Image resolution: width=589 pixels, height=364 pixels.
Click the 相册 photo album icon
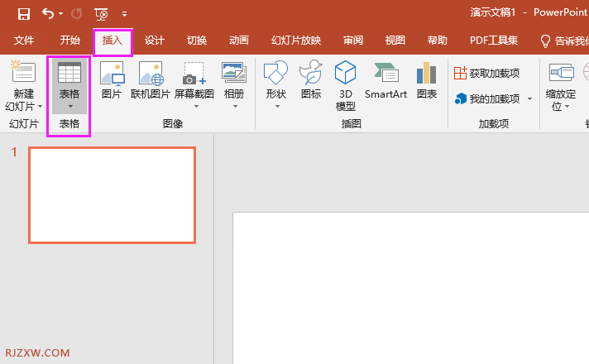tap(234, 73)
